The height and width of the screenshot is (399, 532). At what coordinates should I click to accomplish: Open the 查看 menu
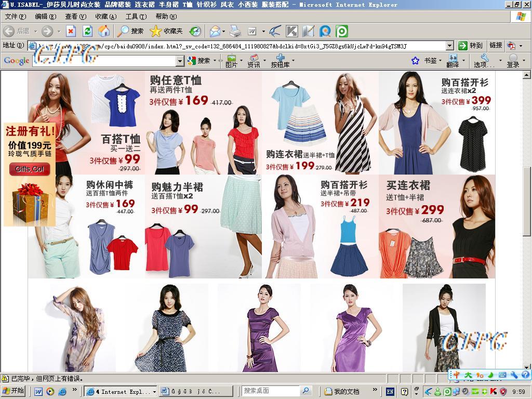[x=75, y=16]
